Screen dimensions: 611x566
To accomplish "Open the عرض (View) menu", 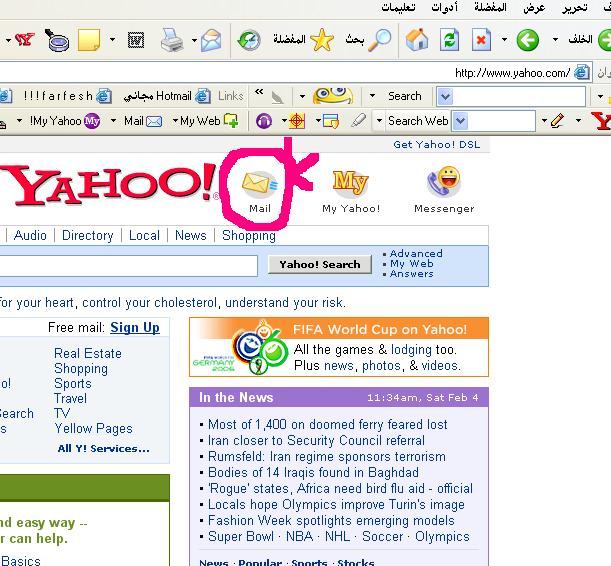I will pos(534,7).
